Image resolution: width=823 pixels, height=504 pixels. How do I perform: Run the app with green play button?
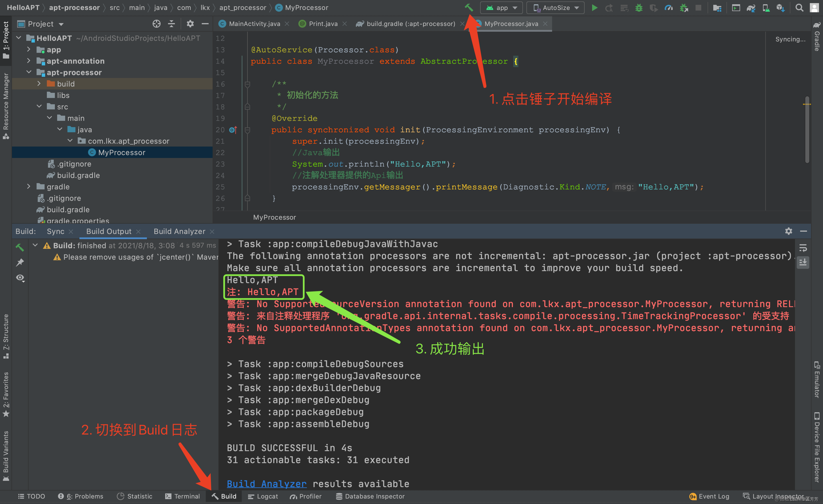point(595,8)
